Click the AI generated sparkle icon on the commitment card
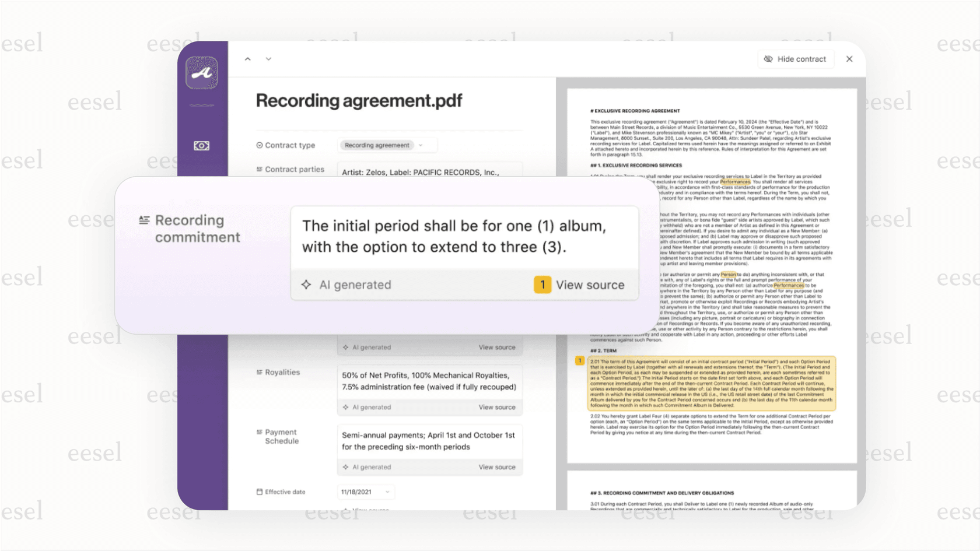The width and height of the screenshot is (980, 551). pos(306,285)
